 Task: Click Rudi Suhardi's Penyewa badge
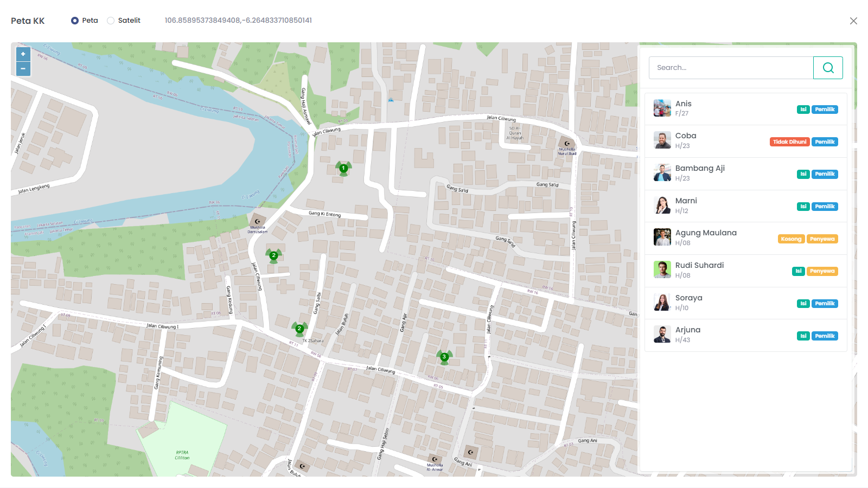pyautogui.click(x=822, y=271)
